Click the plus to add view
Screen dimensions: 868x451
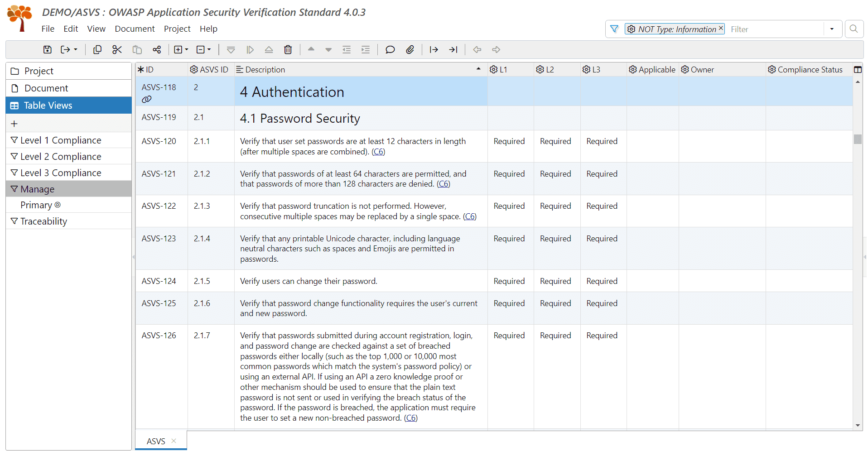(14, 124)
